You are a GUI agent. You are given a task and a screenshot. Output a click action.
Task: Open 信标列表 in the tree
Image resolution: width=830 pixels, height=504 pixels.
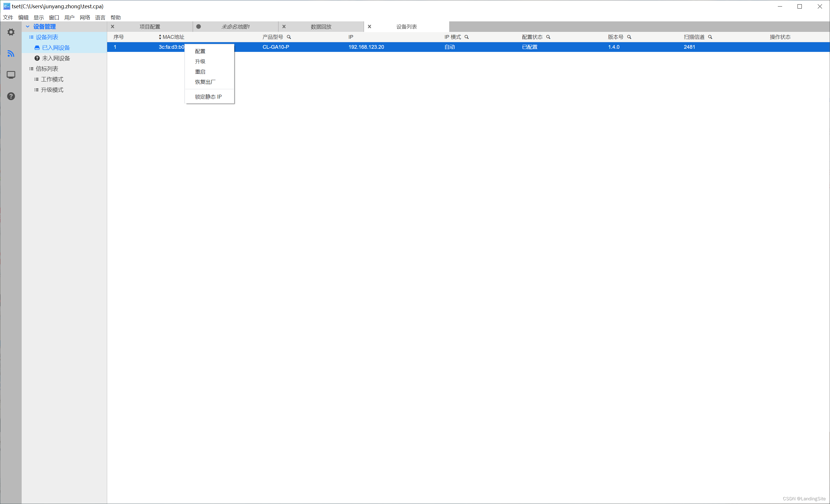(47, 69)
